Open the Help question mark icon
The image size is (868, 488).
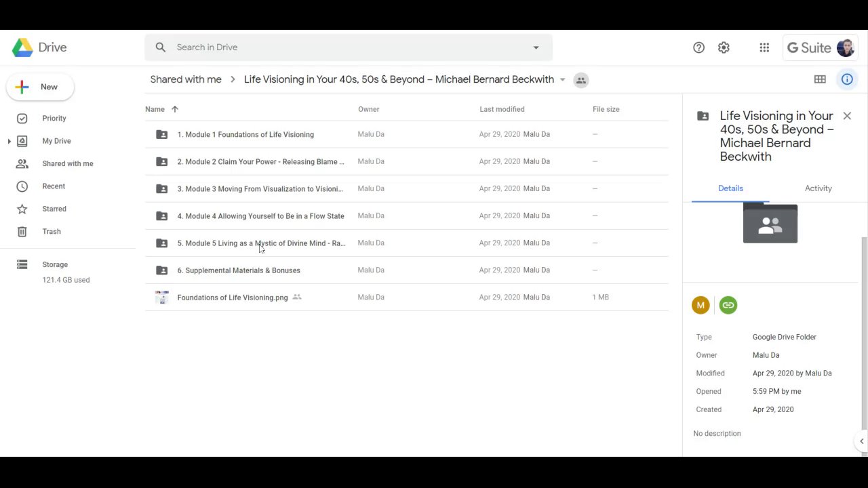[x=698, y=47]
